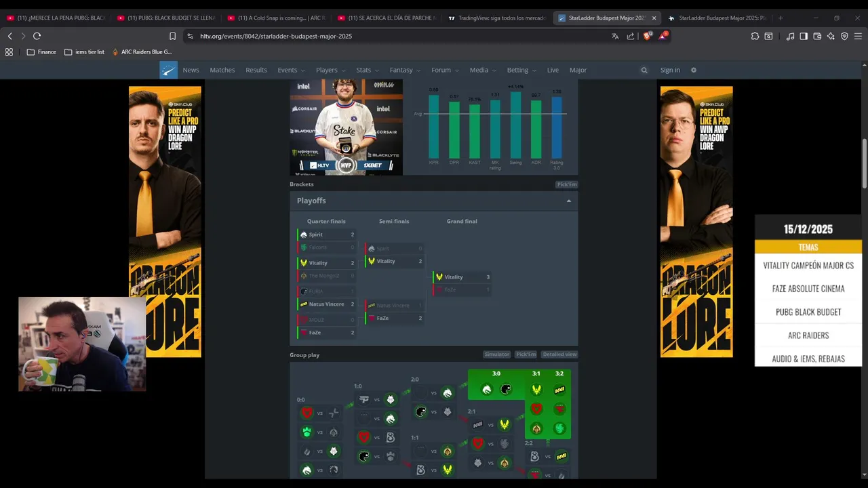Expand the Betting dropdown in HLTV navigation
The height and width of the screenshot is (488, 868).
[x=521, y=70]
